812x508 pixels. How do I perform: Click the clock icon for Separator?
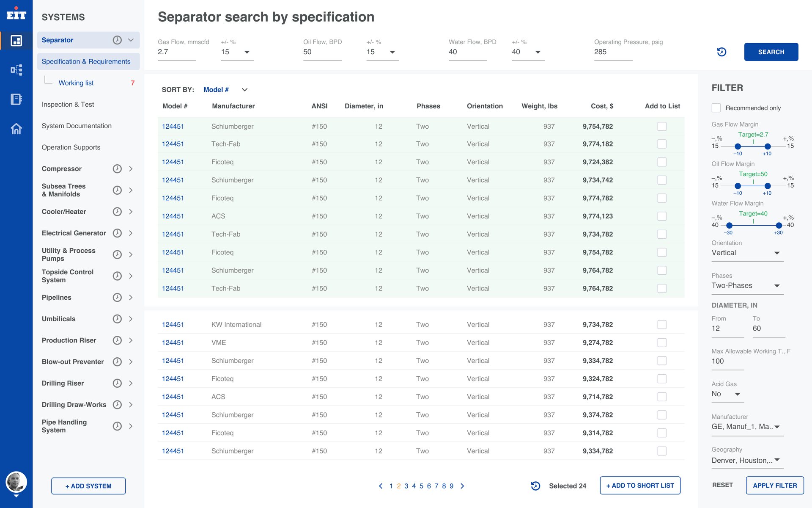click(117, 40)
